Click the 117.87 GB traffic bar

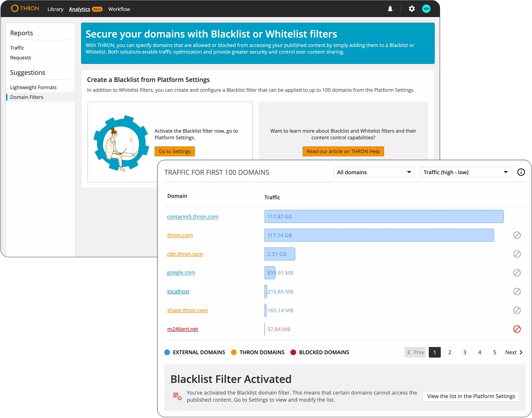click(x=384, y=216)
